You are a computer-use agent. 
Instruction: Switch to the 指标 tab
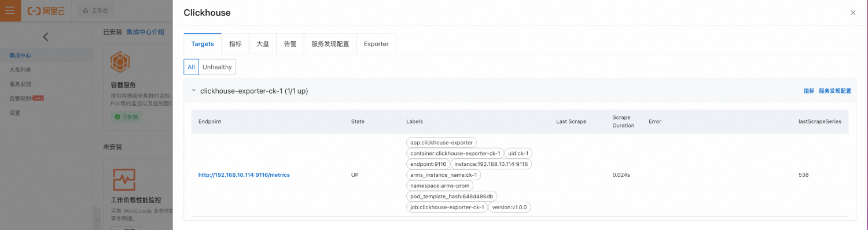click(x=236, y=44)
